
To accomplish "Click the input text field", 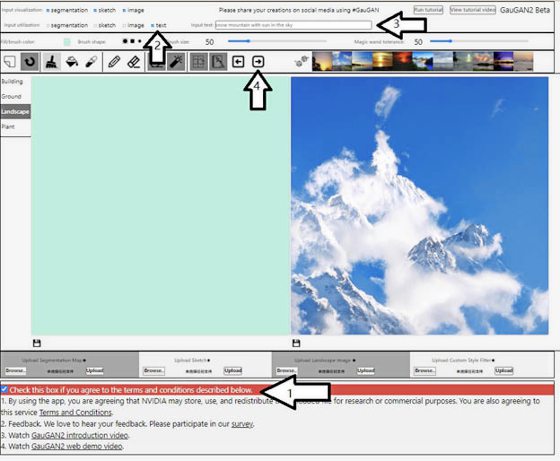I will [x=293, y=25].
